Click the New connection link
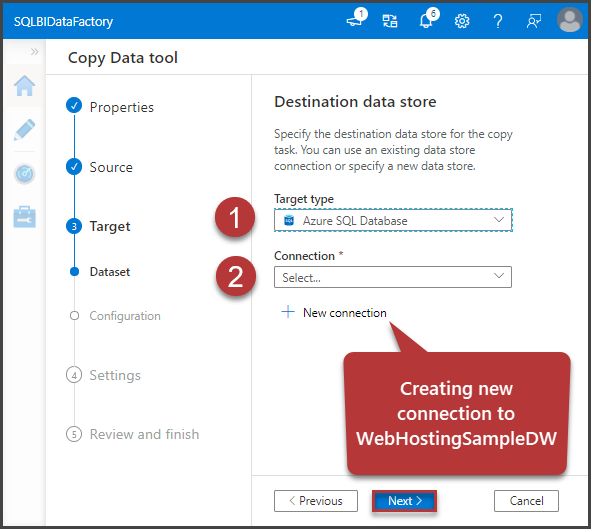591x529 pixels. [x=344, y=313]
